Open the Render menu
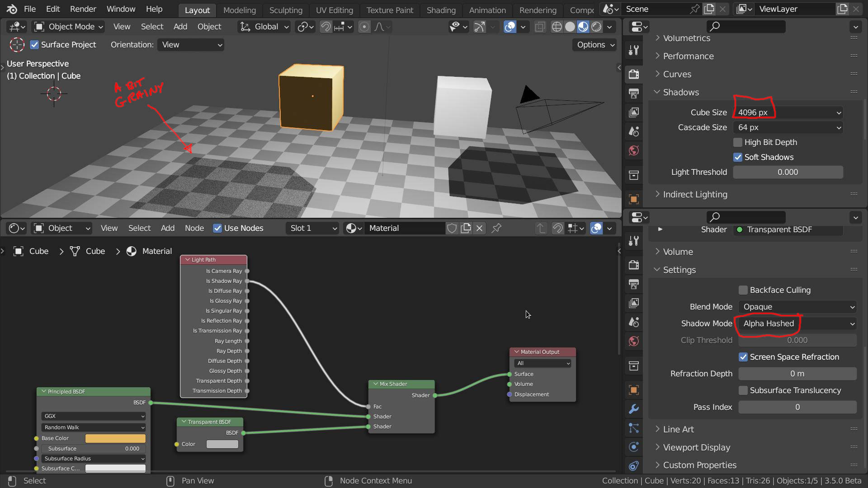Image resolution: width=868 pixels, height=488 pixels. (x=82, y=9)
